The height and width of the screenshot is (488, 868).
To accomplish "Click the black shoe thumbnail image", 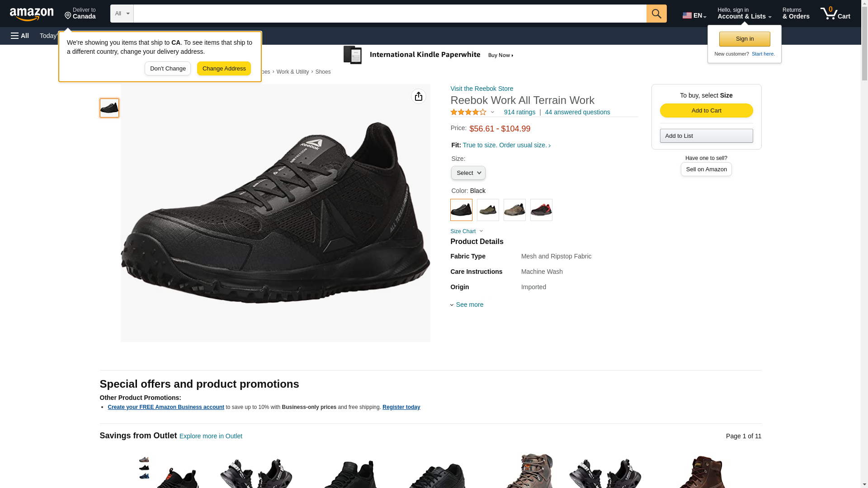I will pos(109,108).
